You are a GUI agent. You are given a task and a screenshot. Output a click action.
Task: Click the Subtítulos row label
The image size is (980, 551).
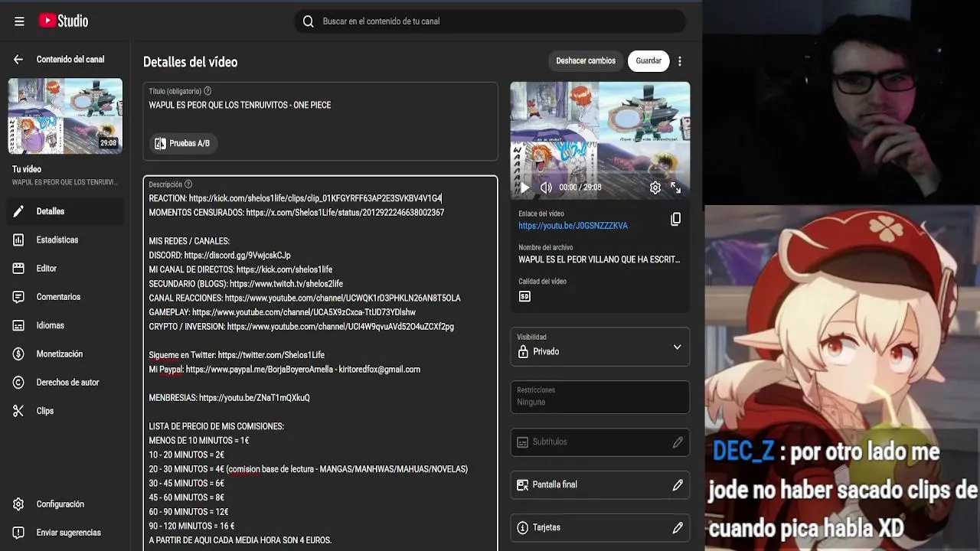tap(550, 442)
